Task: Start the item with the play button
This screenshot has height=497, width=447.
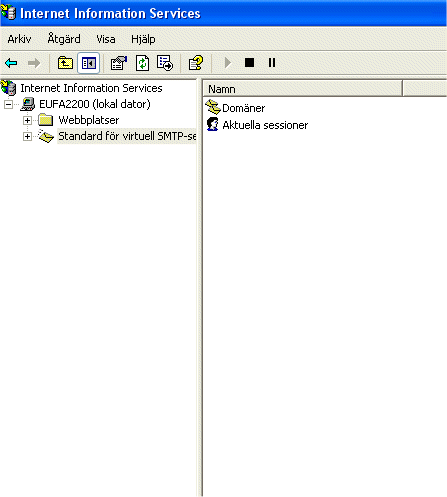Action: click(228, 63)
